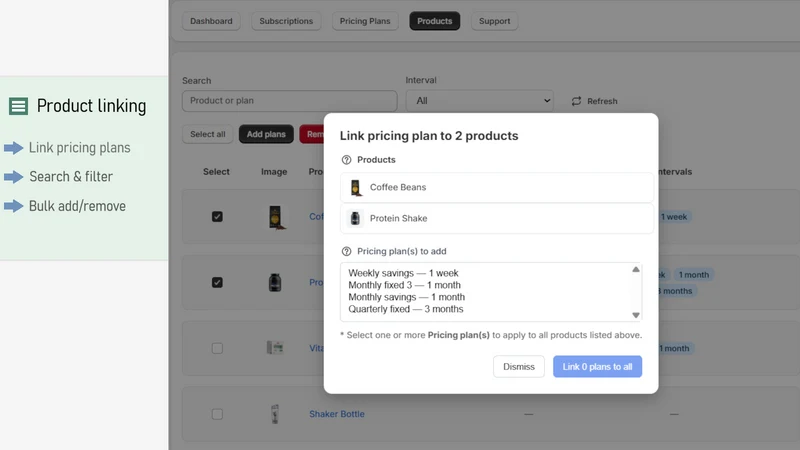This screenshot has width=800, height=450.
Task: Click the Vitamins product thumbnail in the table
Action: [x=274, y=348]
